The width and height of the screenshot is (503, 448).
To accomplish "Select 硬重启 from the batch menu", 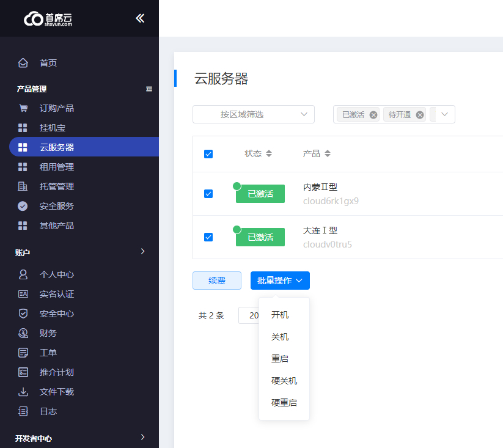I will pos(284,403).
